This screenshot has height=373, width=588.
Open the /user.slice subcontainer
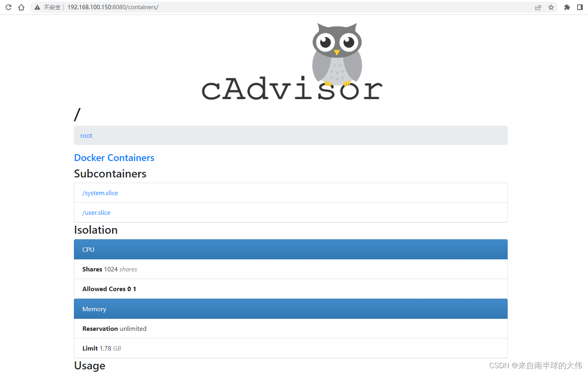96,213
